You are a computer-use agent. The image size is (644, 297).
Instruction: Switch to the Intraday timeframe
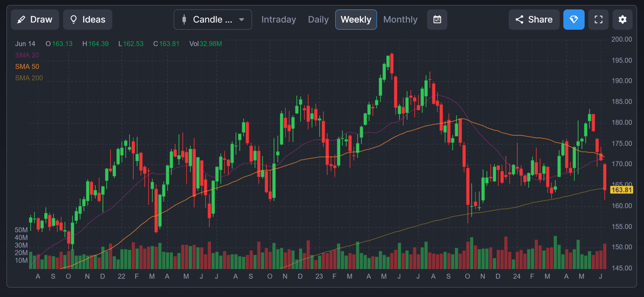(x=279, y=20)
